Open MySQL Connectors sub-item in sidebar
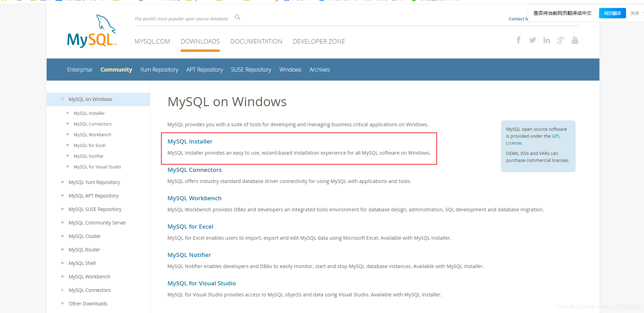The height and width of the screenshot is (313, 644). (x=93, y=124)
